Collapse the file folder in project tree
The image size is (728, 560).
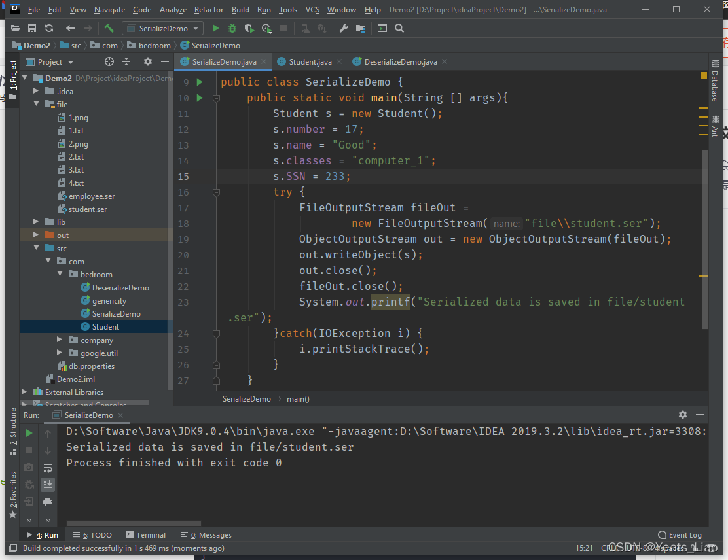point(37,104)
